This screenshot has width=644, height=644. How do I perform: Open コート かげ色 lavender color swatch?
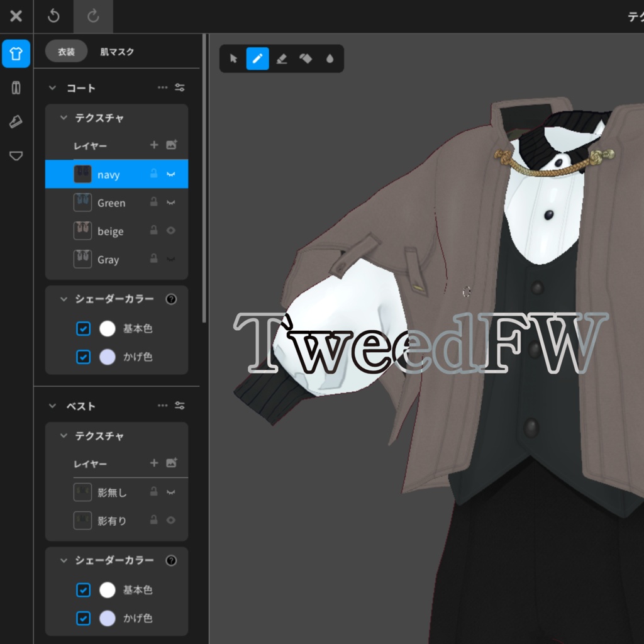coord(108,357)
